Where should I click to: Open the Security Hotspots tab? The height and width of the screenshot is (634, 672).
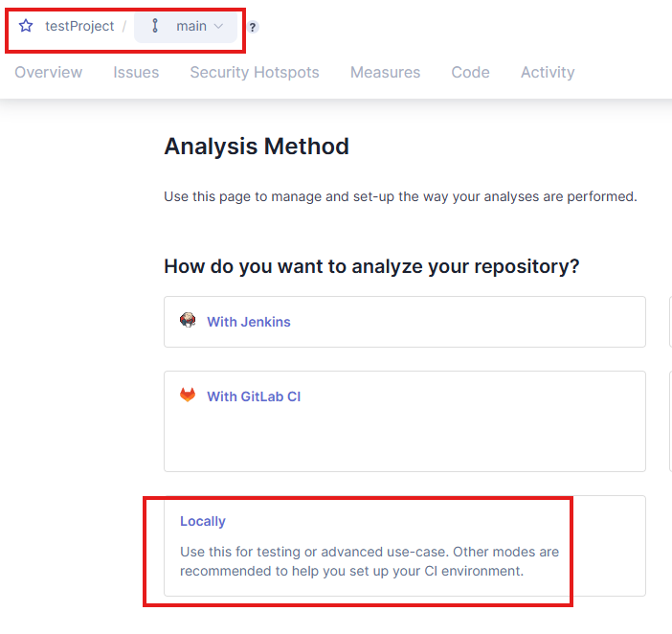[x=255, y=73]
